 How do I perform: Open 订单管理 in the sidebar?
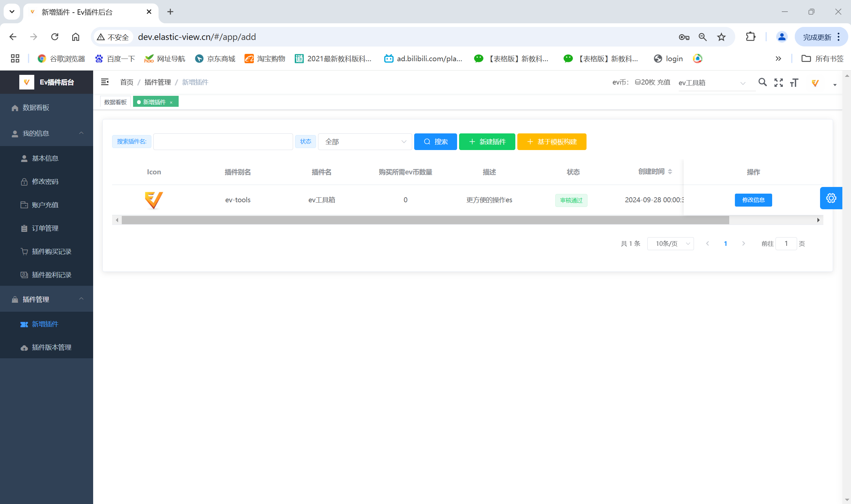[47, 228]
